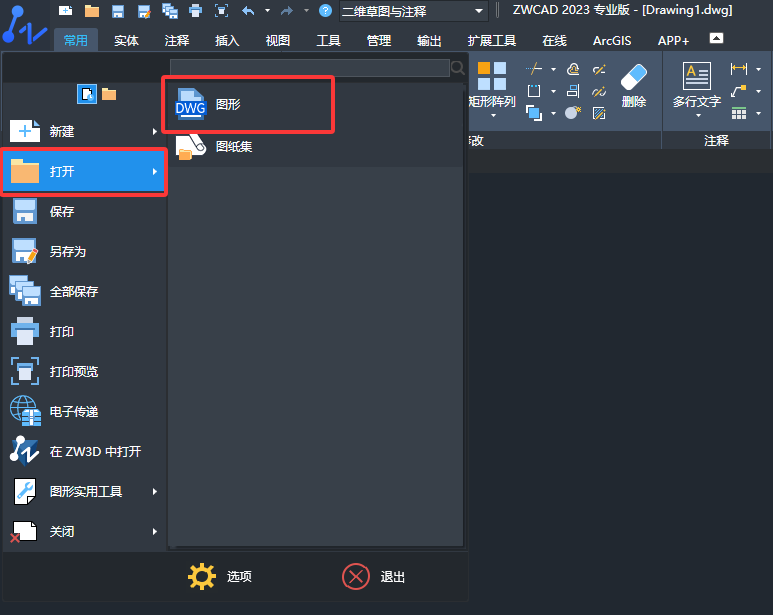Image resolution: width=773 pixels, height=615 pixels.
Task: Click the 选项 gear button
Action: click(220, 576)
